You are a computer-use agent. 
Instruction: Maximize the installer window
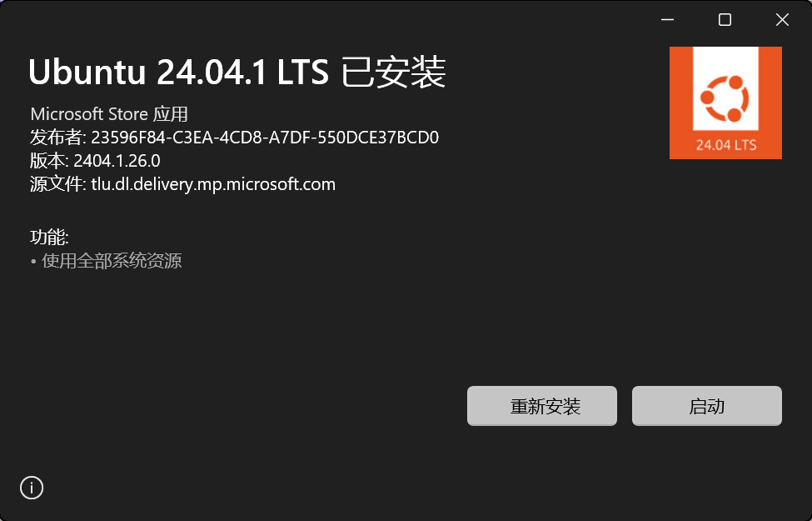(x=725, y=20)
